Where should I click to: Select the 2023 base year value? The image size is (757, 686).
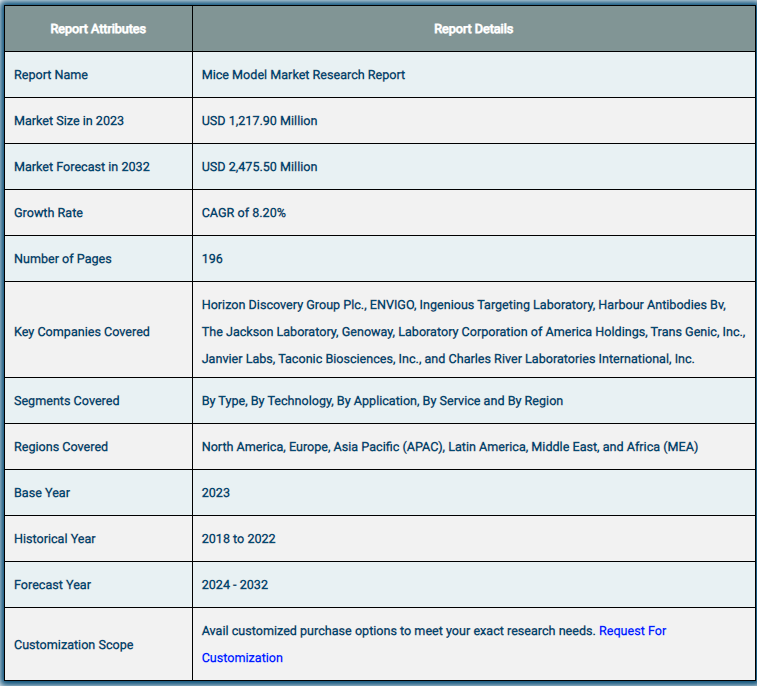[216, 492]
